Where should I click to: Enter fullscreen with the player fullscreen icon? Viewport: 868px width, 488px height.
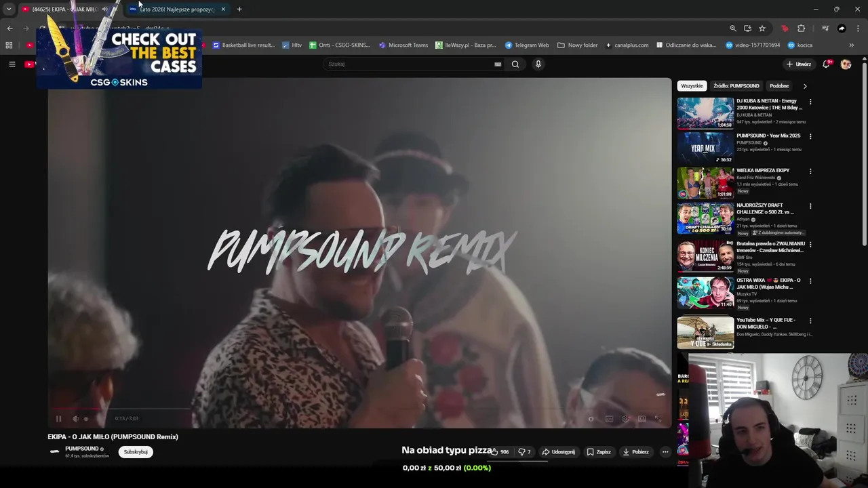coord(657,419)
